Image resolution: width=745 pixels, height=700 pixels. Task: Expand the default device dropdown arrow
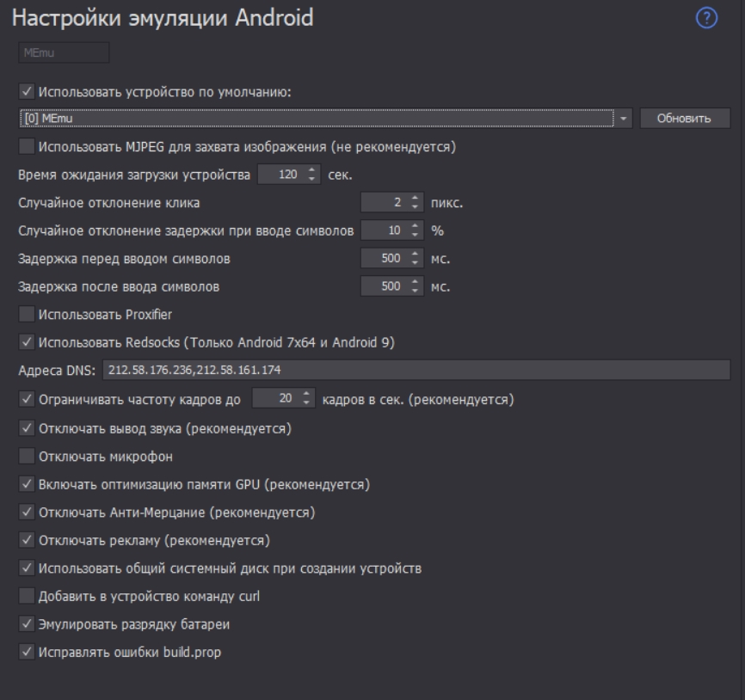(x=625, y=118)
